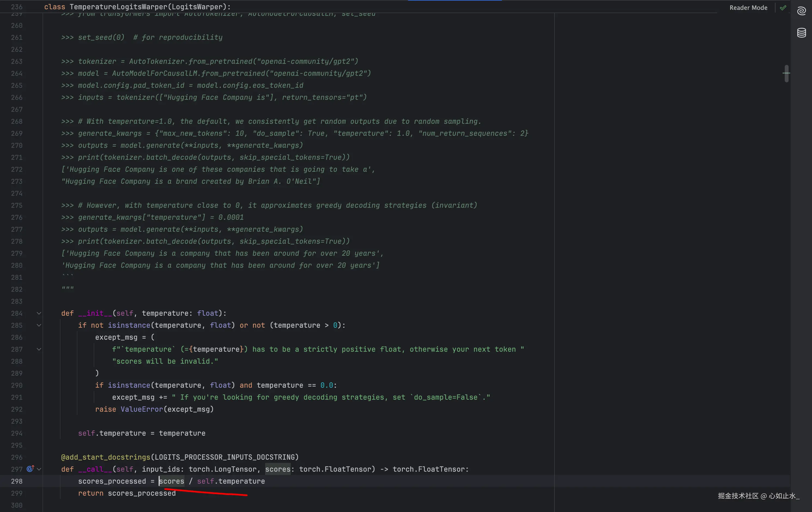The width and height of the screenshot is (812, 512).
Task: Click line number 284 in the gutter
Action: pyautogui.click(x=17, y=313)
